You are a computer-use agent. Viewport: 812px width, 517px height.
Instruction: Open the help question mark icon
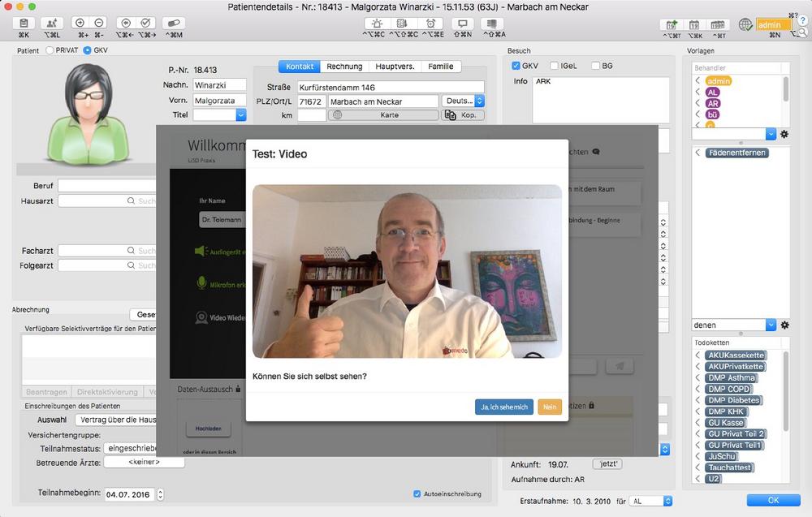pyautogui.click(x=803, y=19)
